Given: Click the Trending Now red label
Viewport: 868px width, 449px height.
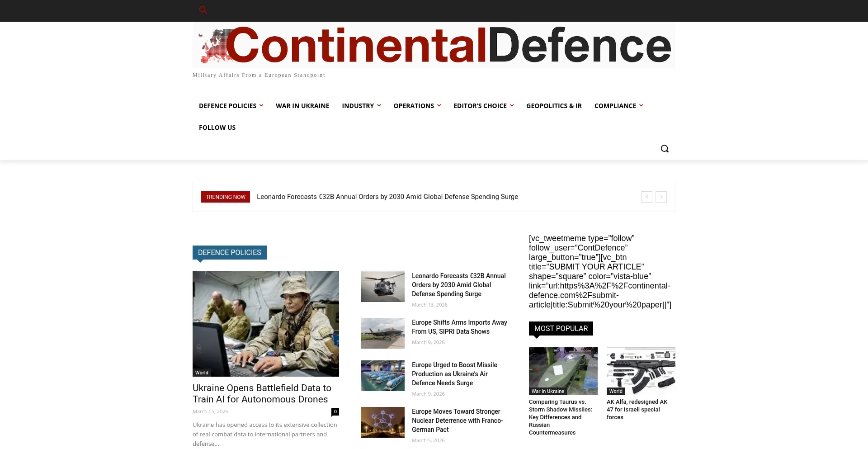Looking at the screenshot, I should point(226,197).
